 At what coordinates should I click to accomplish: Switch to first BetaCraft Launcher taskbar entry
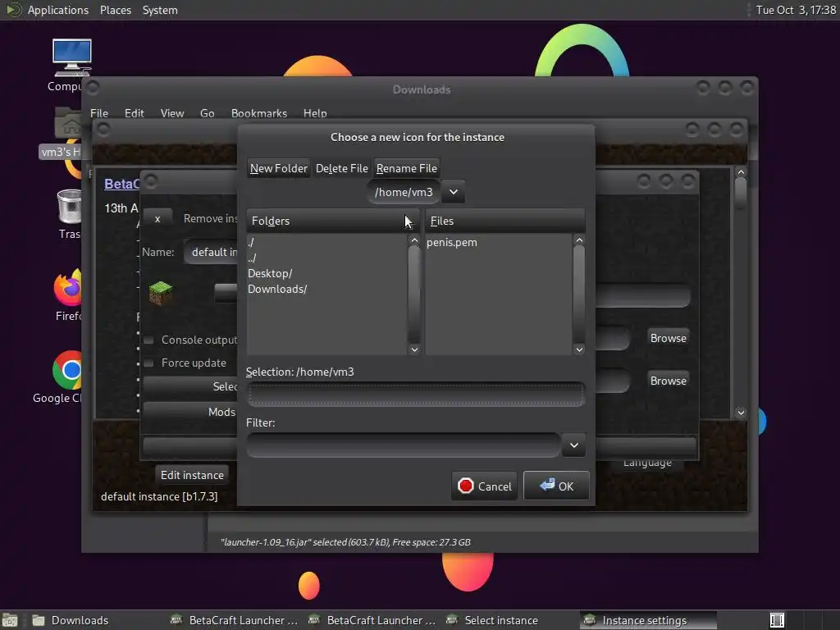pyautogui.click(x=234, y=620)
